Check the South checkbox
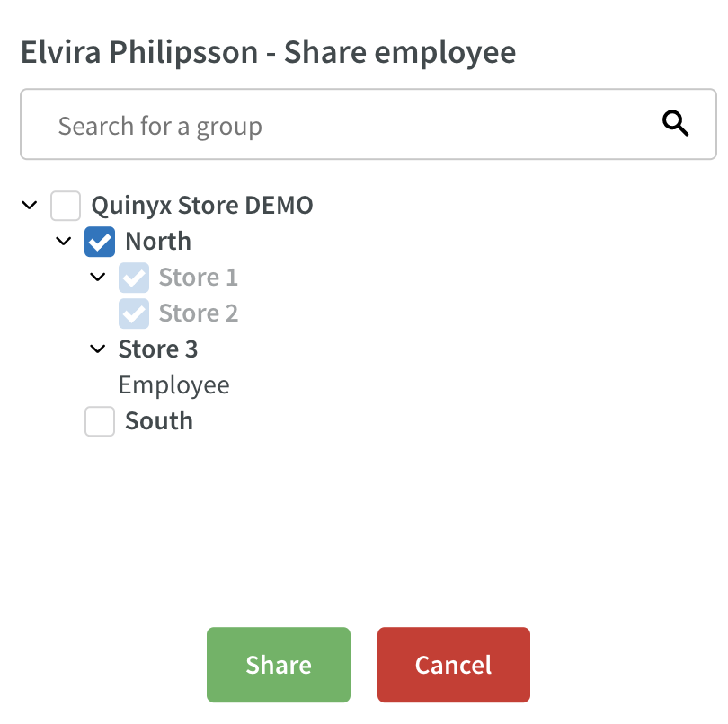This screenshot has width=728, height=724. 100,421
